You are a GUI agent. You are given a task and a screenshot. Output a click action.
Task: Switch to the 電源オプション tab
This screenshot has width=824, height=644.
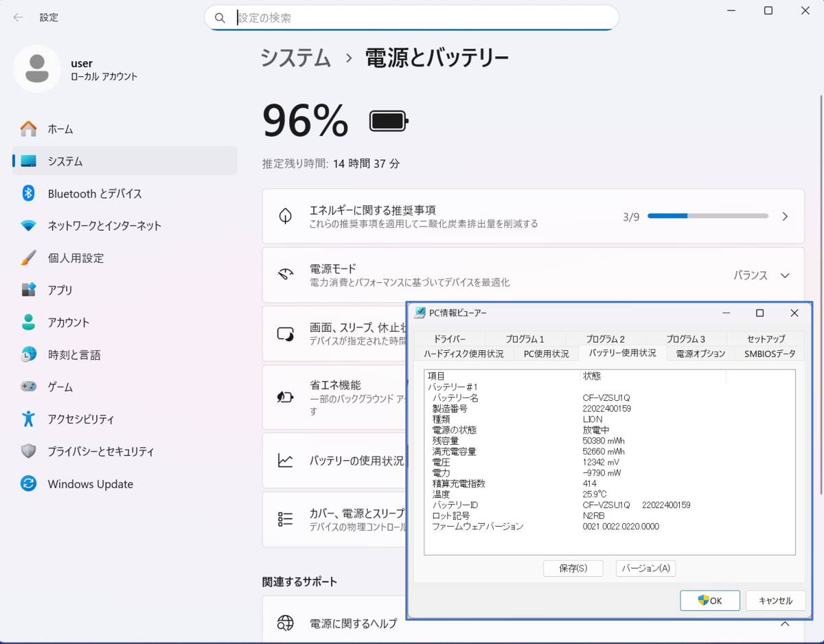click(700, 354)
